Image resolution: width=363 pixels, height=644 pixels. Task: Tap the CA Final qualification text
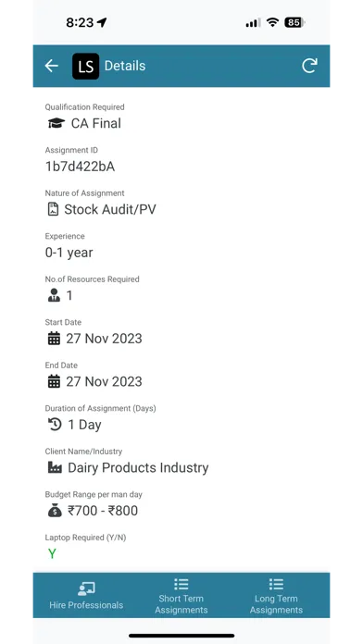(96, 123)
